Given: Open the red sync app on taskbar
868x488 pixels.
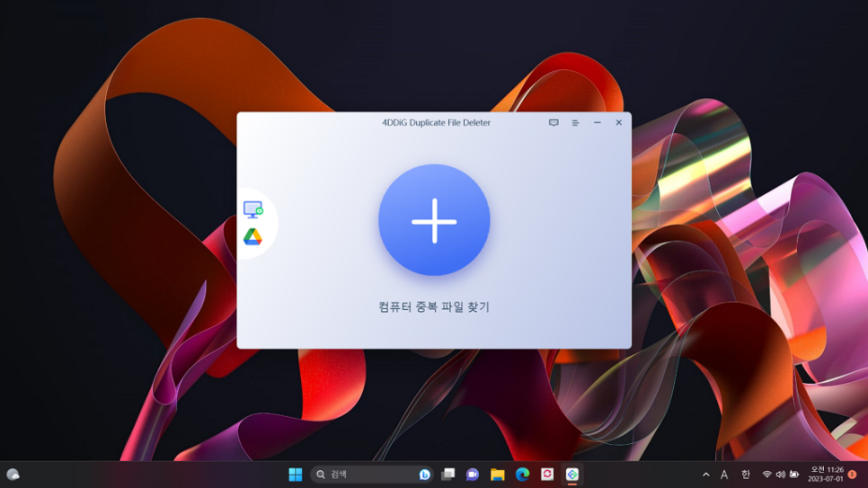Looking at the screenshot, I should pos(547,475).
